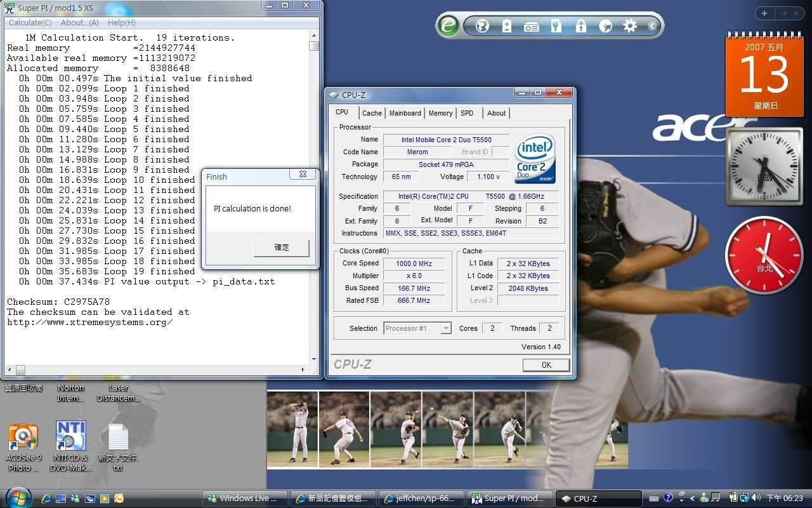Open the Acer eDataSecurity key icon
The width and height of the screenshot is (812, 508).
(556, 26)
